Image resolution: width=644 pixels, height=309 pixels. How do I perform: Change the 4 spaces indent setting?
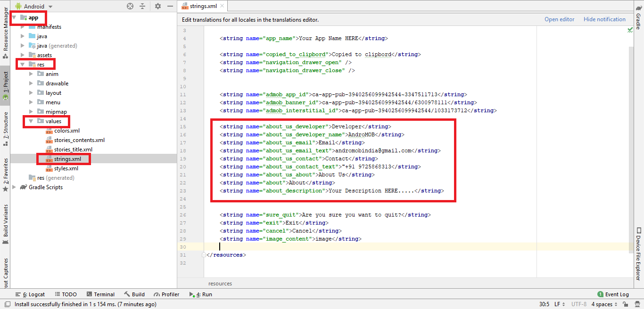coord(604,304)
